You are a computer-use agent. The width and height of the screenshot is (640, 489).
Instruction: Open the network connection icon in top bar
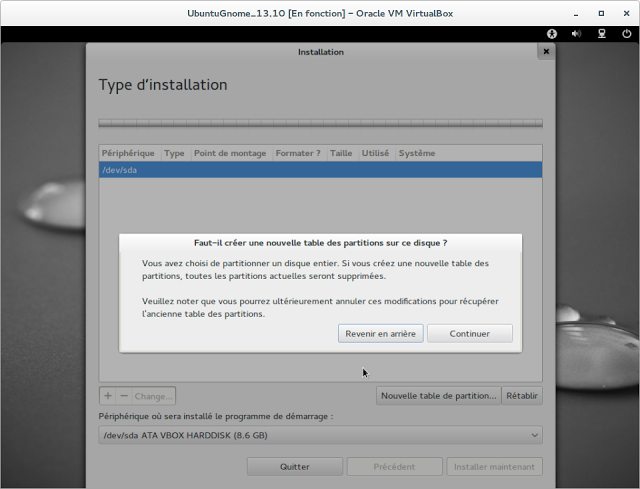(x=602, y=34)
